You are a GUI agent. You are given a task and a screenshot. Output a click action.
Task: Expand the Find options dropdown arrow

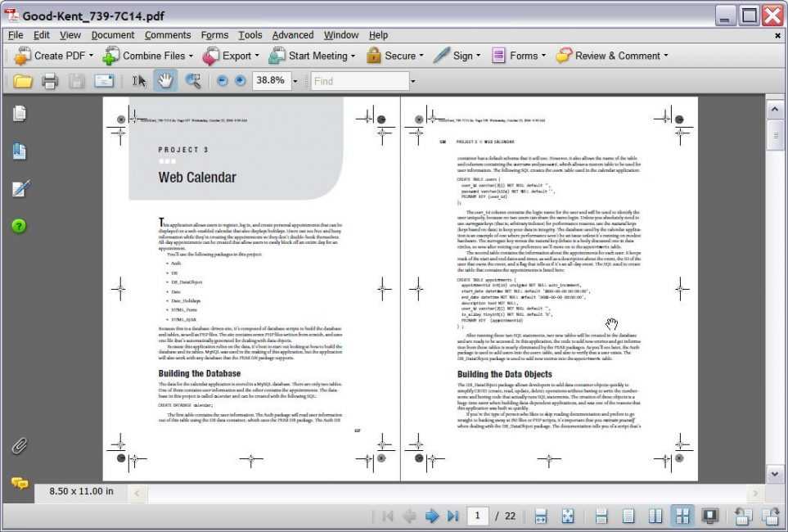(x=412, y=81)
